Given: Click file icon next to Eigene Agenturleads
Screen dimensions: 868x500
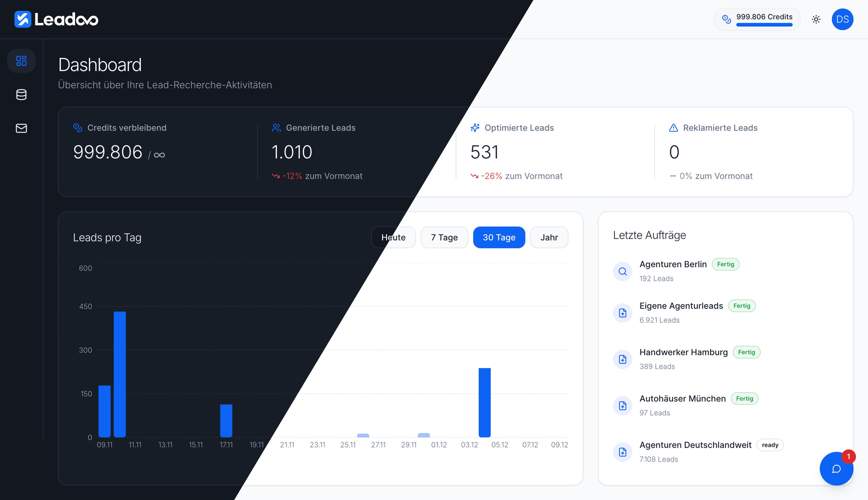Looking at the screenshot, I should coord(622,313).
